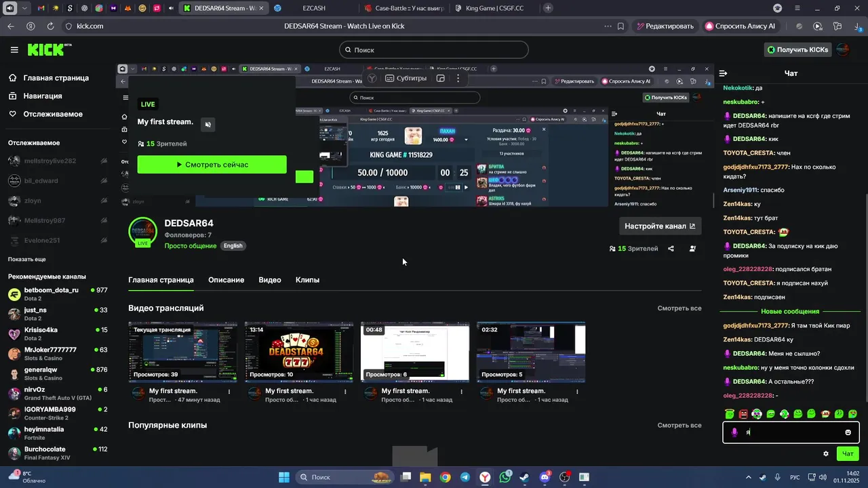Click the Просто общение category link

point(191,246)
